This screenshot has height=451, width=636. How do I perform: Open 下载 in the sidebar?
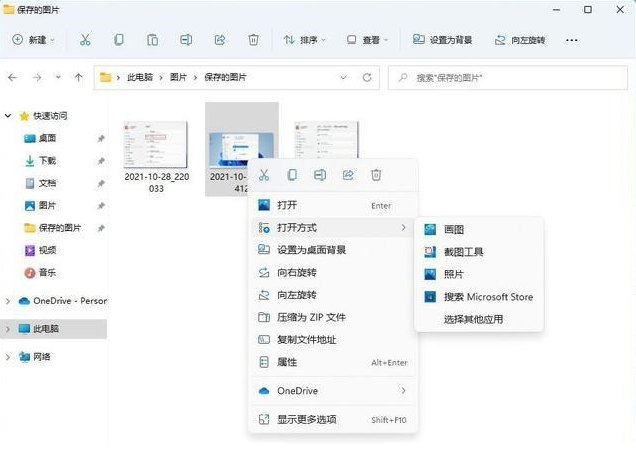[47, 161]
